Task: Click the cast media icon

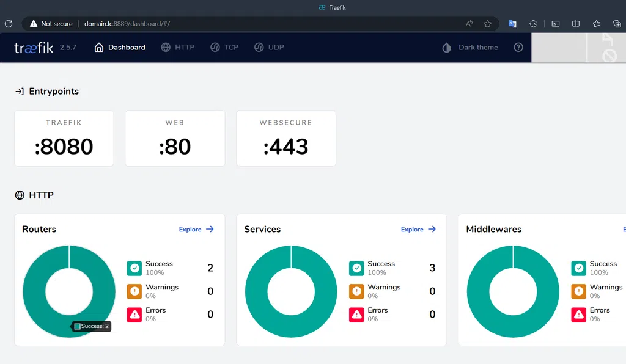Action: [x=555, y=24]
